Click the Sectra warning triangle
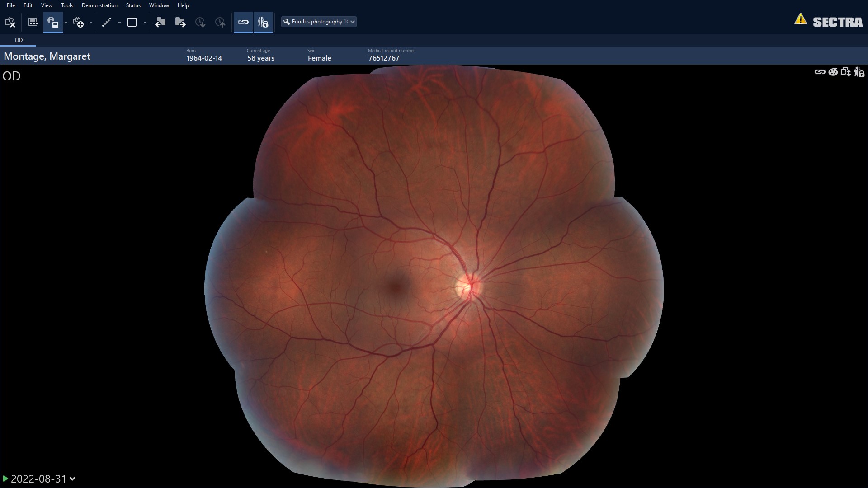Screen dimensions: 868x488 800,19
